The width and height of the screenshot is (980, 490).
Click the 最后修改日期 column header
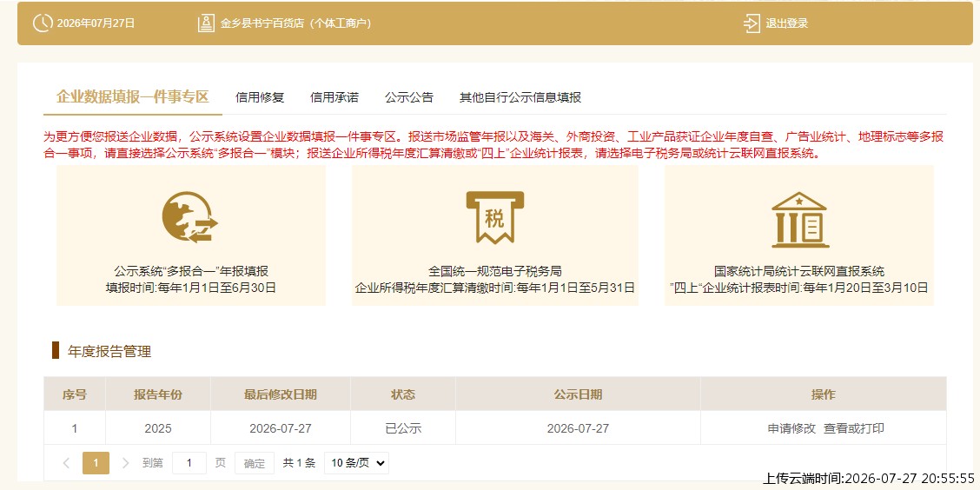pyautogui.click(x=281, y=394)
